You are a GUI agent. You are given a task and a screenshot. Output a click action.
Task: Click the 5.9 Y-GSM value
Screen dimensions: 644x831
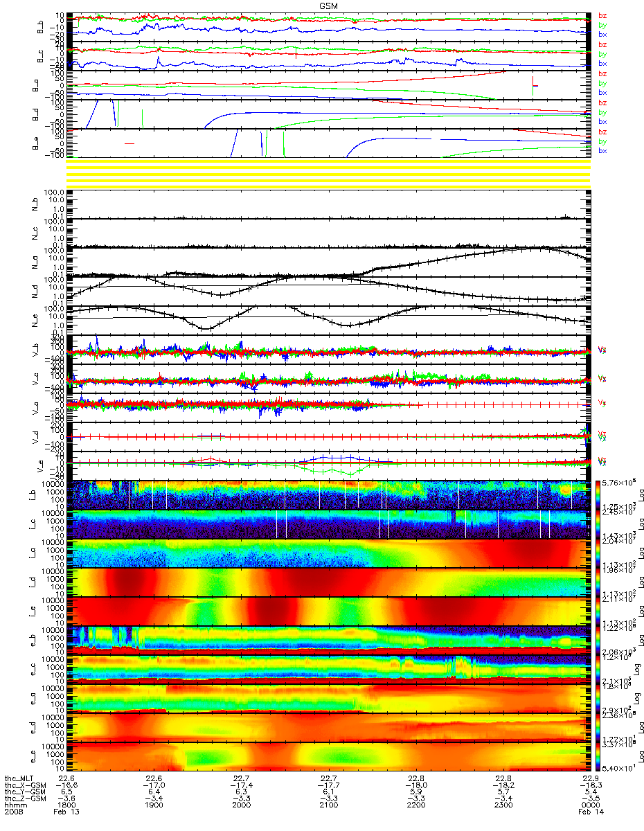pyautogui.click(x=415, y=792)
